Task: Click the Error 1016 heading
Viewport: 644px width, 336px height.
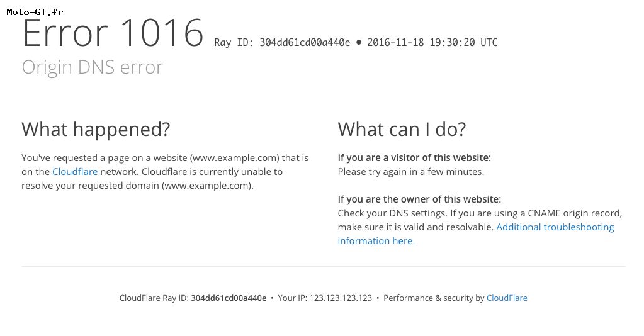Action: pos(113,33)
